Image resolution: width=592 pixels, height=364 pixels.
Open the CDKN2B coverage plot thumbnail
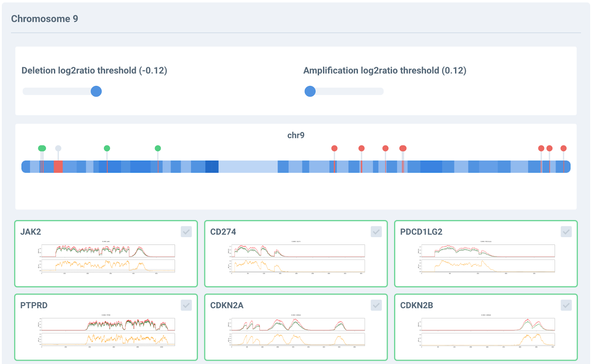click(486, 331)
